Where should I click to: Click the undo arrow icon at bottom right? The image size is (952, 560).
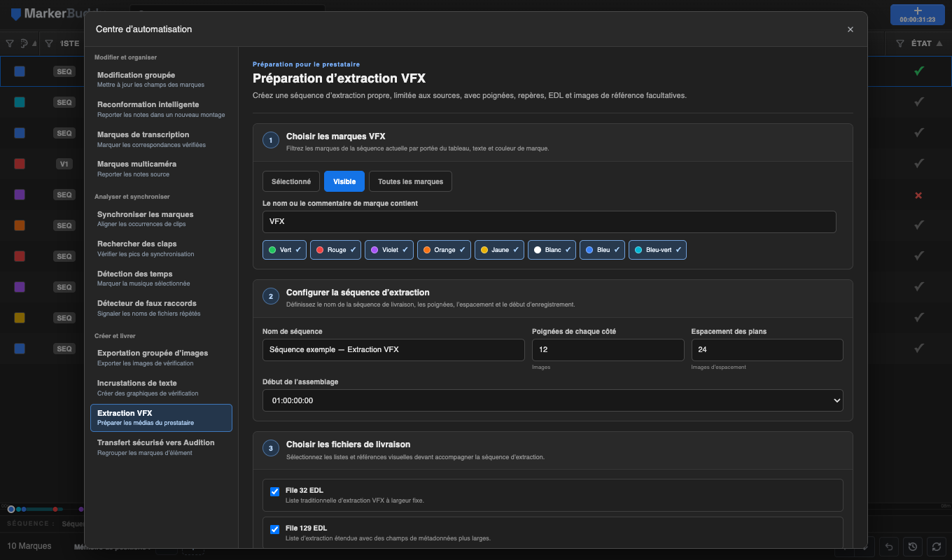889,547
